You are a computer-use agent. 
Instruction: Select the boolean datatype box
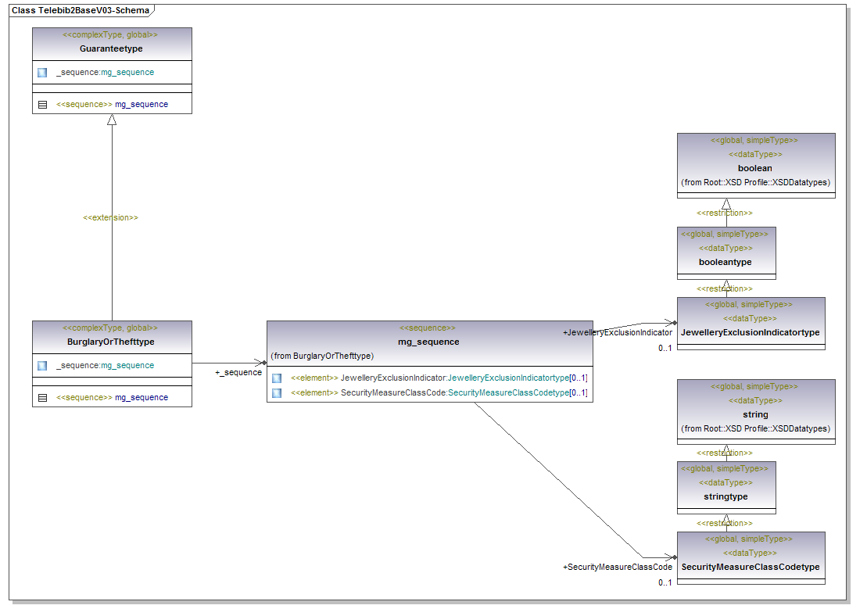pos(755,168)
